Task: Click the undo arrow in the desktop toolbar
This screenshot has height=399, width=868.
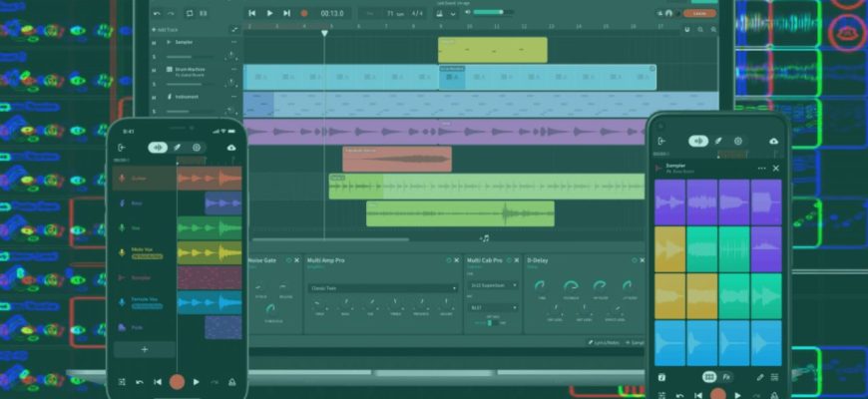Action: (156, 13)
